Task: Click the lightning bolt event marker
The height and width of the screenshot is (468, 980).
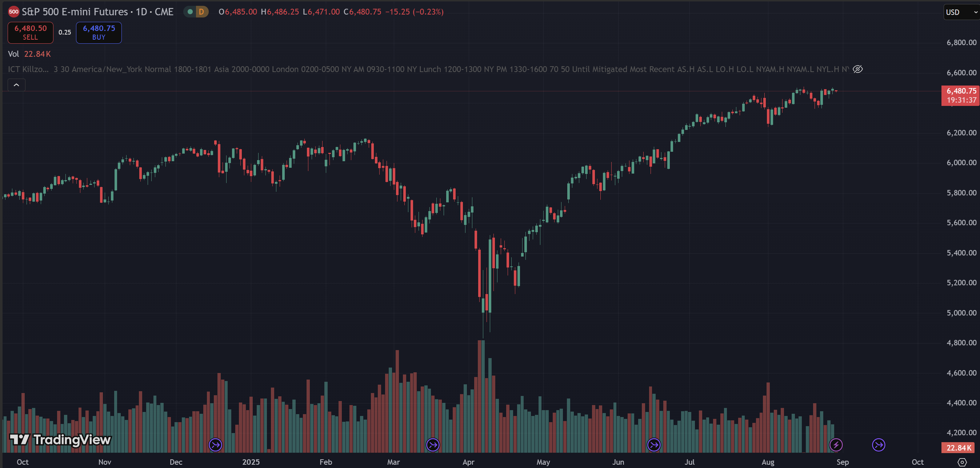Action: [x=836, y=444]
